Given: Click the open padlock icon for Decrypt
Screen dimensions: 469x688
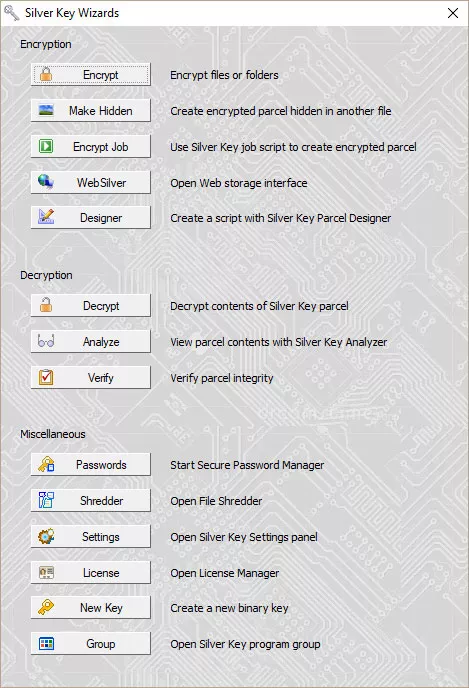Looking at the screenshot, I should [x=46, y=305].
